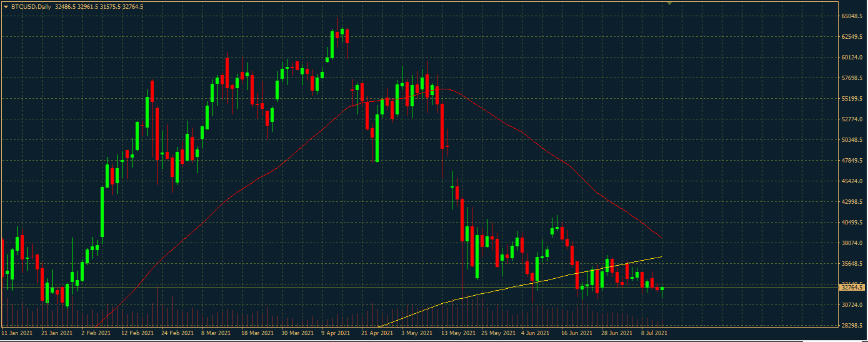Click the 38074.0 price axis label

(852, 243)
